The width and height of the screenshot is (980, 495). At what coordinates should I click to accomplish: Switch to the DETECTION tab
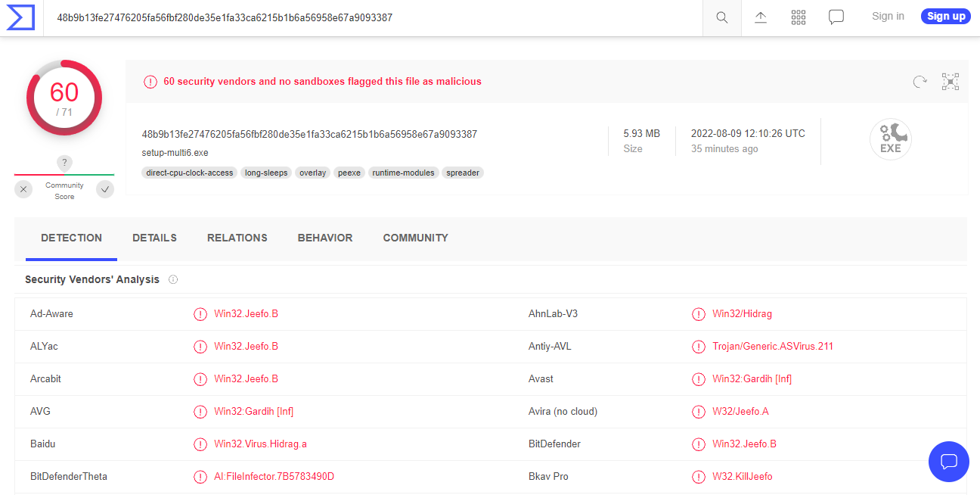[71, 238]
